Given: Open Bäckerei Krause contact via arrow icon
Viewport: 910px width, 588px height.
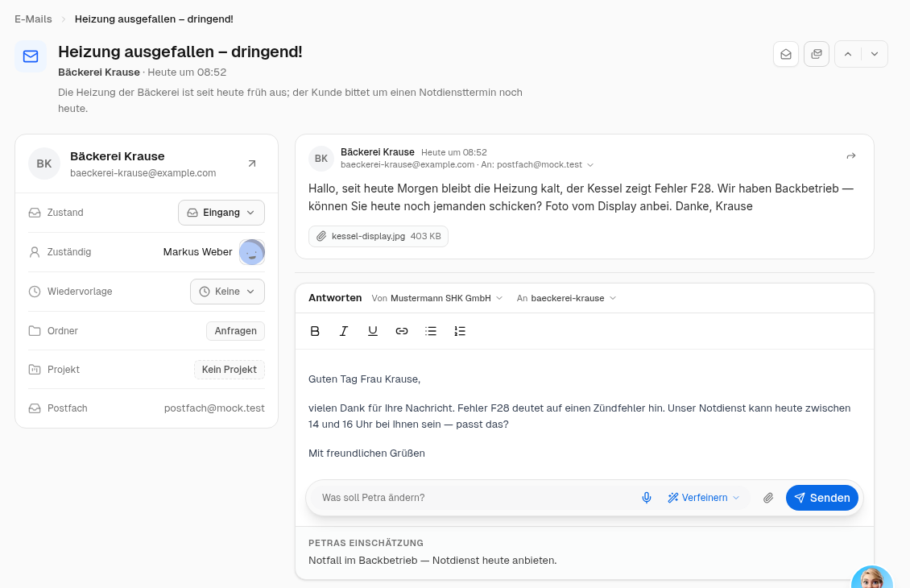Looking at the screenshot, I should 252,164.
